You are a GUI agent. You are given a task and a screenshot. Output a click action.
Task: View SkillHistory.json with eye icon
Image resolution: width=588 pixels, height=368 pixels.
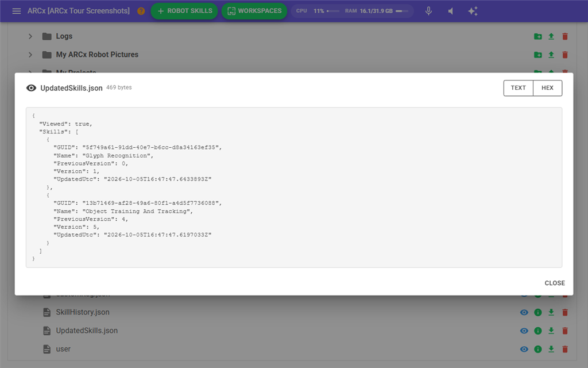(524, 312)
